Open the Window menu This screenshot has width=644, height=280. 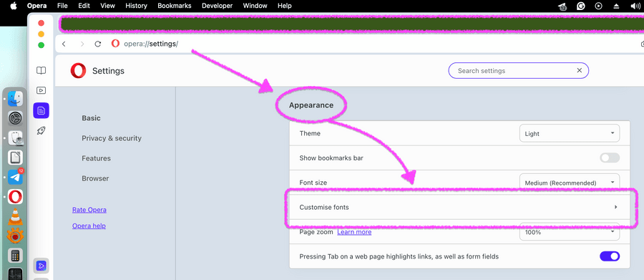[x=255, y=6]
